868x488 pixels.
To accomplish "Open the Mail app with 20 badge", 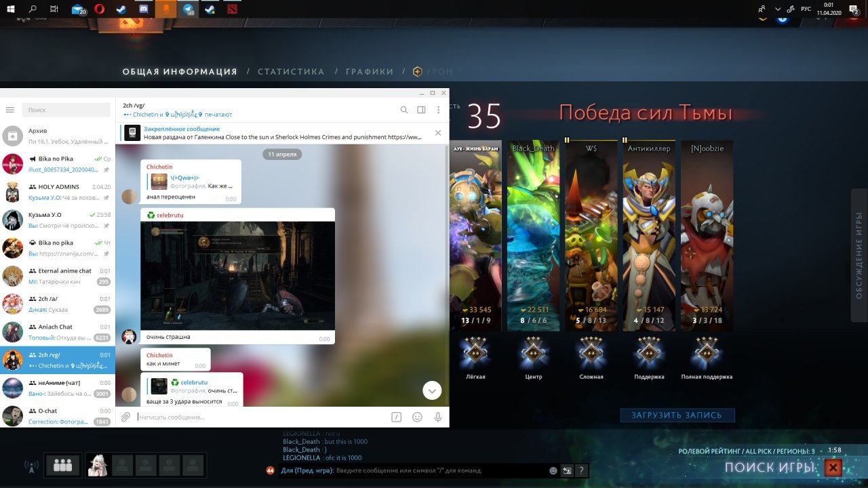I will click(x=78, y=9).
